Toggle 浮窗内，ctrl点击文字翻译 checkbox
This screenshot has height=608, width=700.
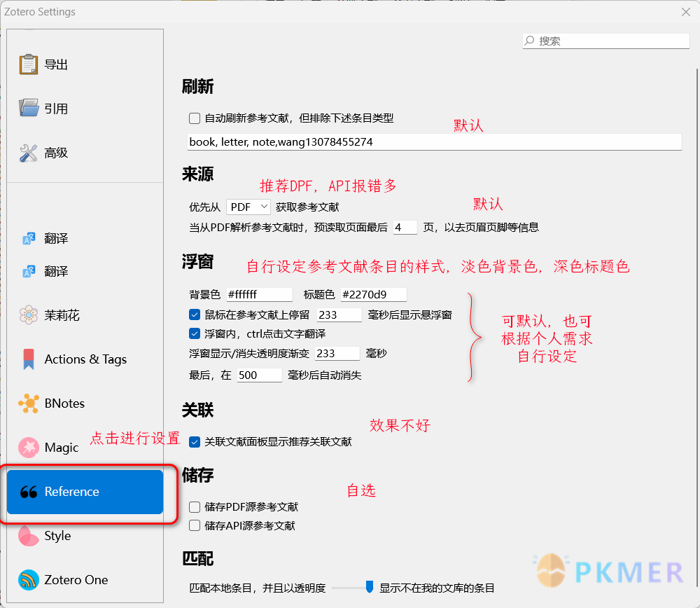pyautogui.click(x=195, y=333)
